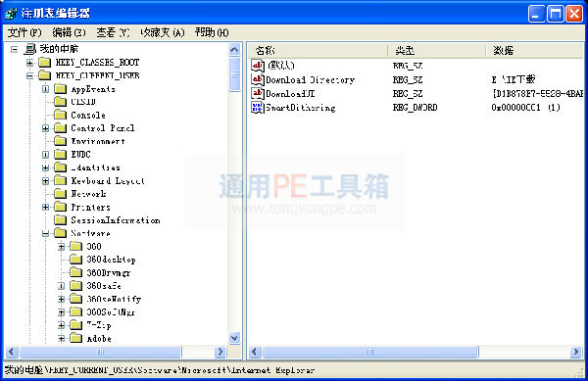Click the EUDC folder icon
The width and height of the screenshot is (588, 381).
pyautogui.click(x=61, y=155)
